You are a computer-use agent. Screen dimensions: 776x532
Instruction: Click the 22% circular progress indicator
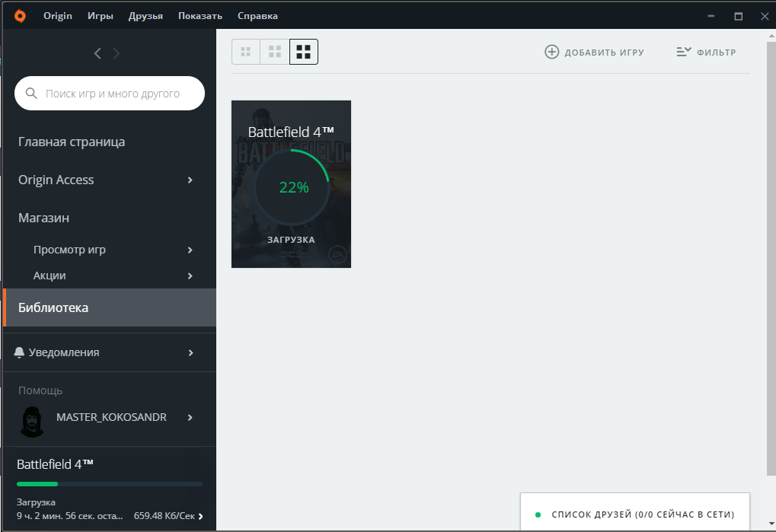coord(292,187)
